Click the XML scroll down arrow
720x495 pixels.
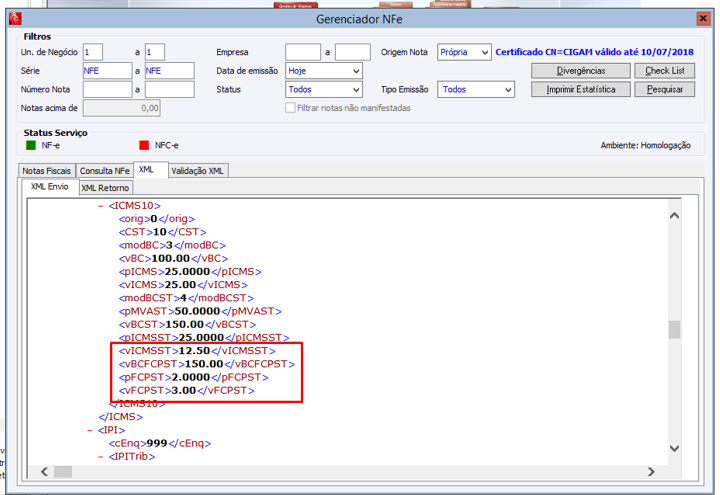[674, 448]
